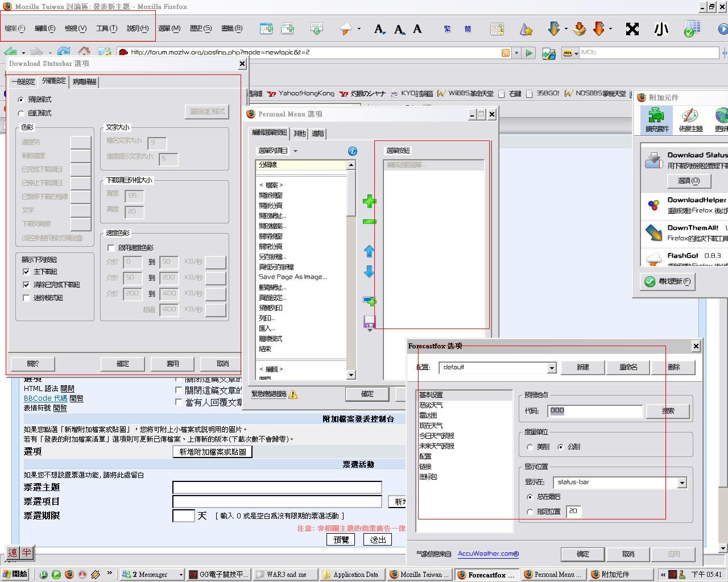Click the blue info icon above menu list
Image resolution: width=728 pixels, height=582 pixels.
[x=353, y=151]
